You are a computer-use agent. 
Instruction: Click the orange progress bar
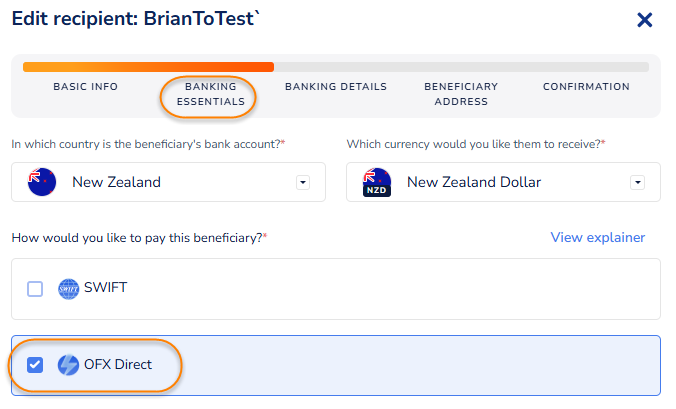[148, 67]
